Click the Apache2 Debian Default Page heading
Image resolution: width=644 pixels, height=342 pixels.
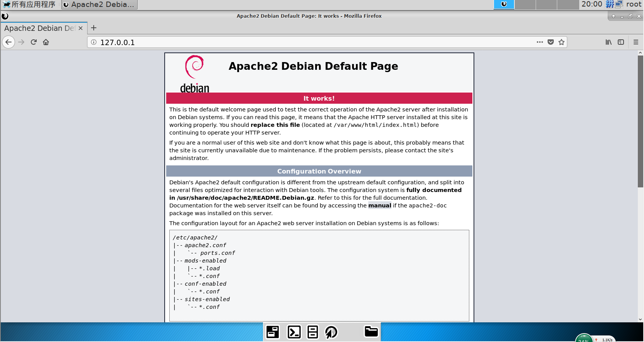[313, 66]
